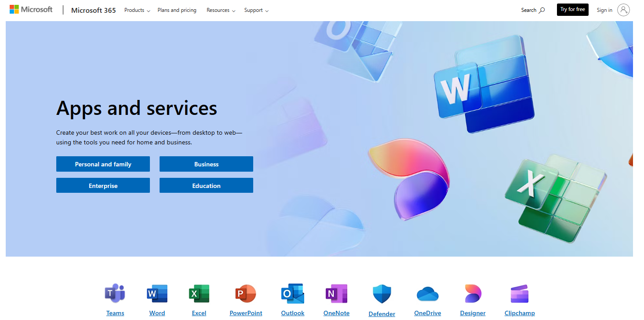The image size is (644, 320).
Task: Follow the OneNote text link
Action: click(336, 313)
